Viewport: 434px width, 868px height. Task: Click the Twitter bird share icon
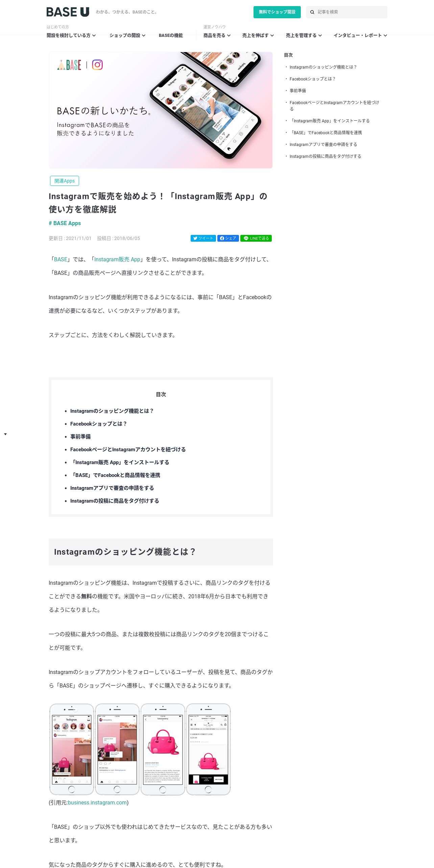[x=195, y=238]
